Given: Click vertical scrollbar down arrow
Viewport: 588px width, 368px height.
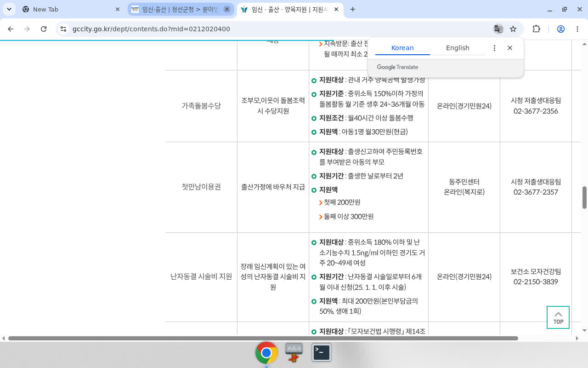Looking at the screenshot, I should click(x=584, y=330).
